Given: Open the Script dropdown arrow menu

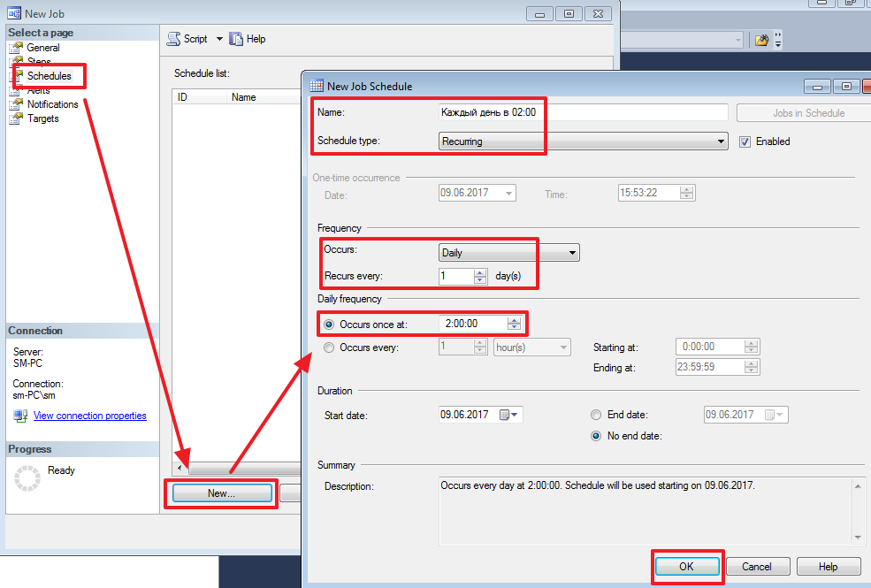Looking at the screenshot, I should [x=218, y=39].
